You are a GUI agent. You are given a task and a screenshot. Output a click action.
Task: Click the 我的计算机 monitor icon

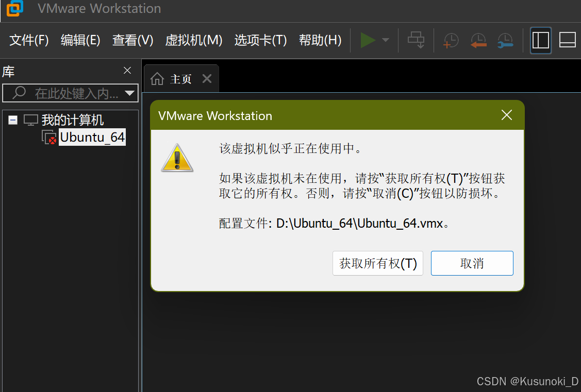click(x=31, y=120)
